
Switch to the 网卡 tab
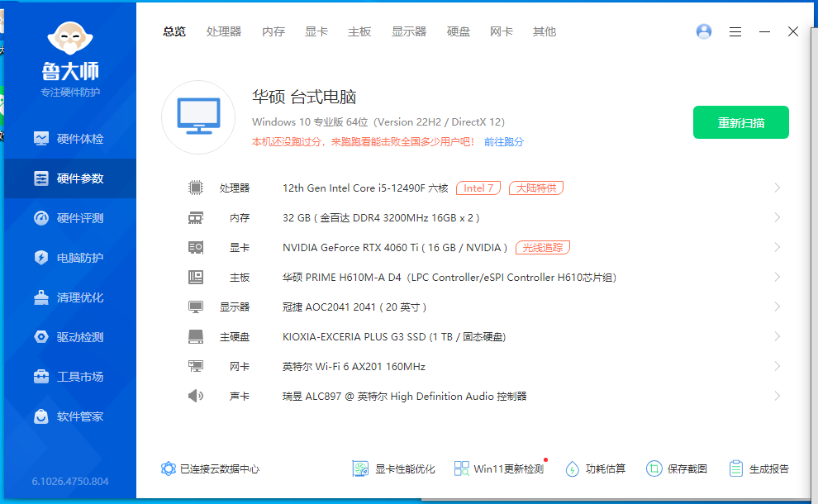click(502, 32)
